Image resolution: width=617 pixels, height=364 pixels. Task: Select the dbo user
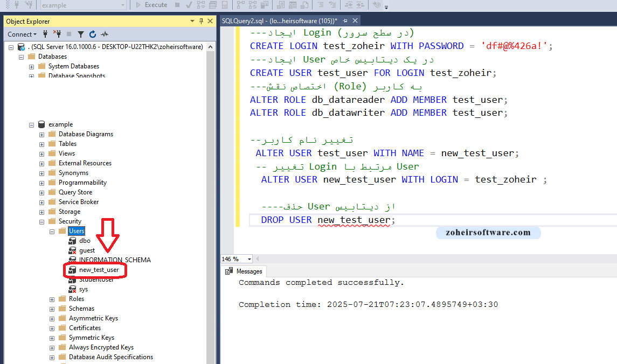point(85,241)
